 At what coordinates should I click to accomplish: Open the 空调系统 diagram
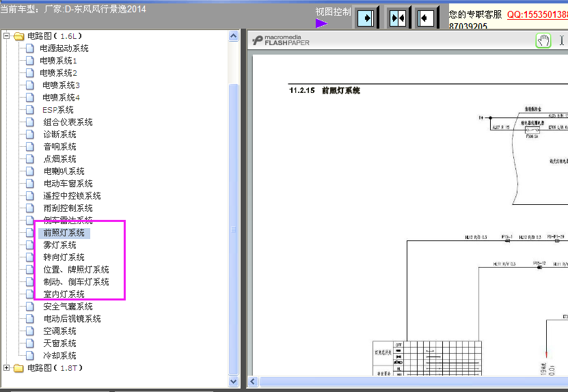pos(59,331)
